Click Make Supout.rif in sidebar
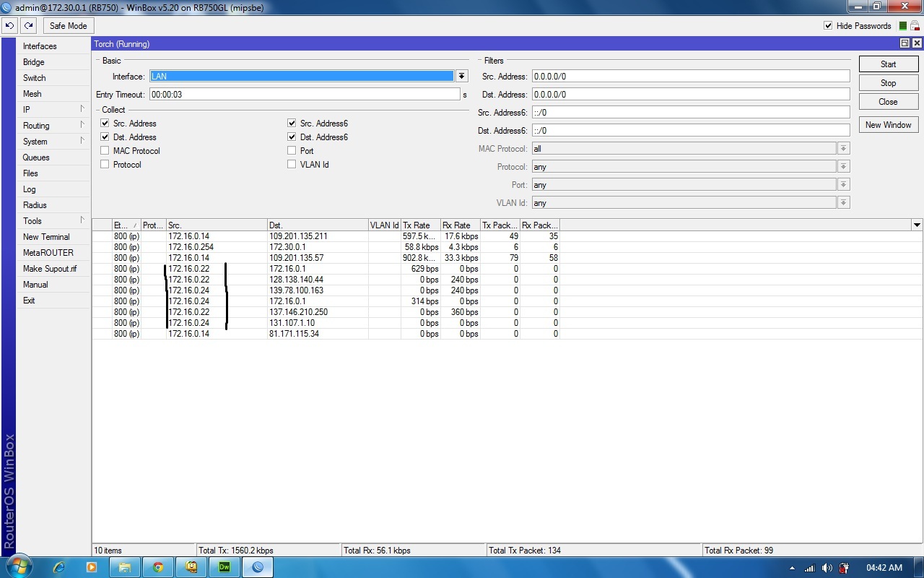924x578 pixels. click(x=53, y=269)
